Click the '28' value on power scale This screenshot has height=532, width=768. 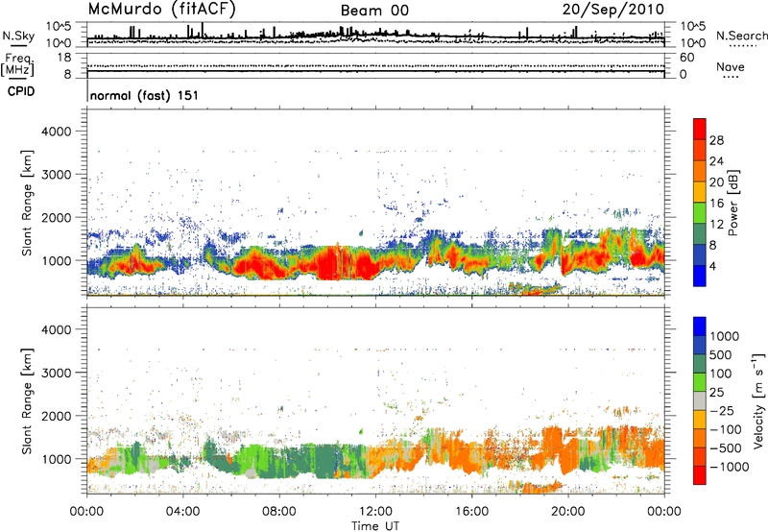point(716,140)
